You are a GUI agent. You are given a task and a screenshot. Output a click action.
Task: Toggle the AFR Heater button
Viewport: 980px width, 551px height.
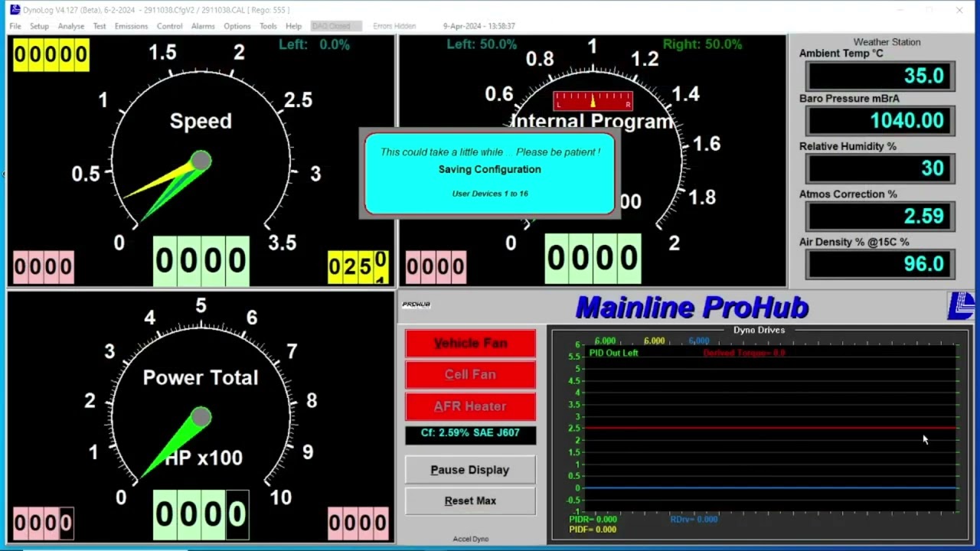click(470, 406)
